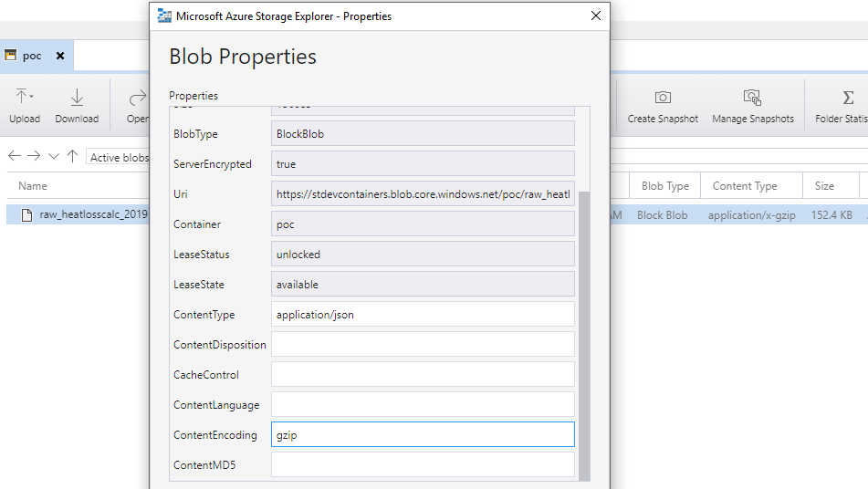Click the LeaseState field showing available

click(x=423, y=285)
